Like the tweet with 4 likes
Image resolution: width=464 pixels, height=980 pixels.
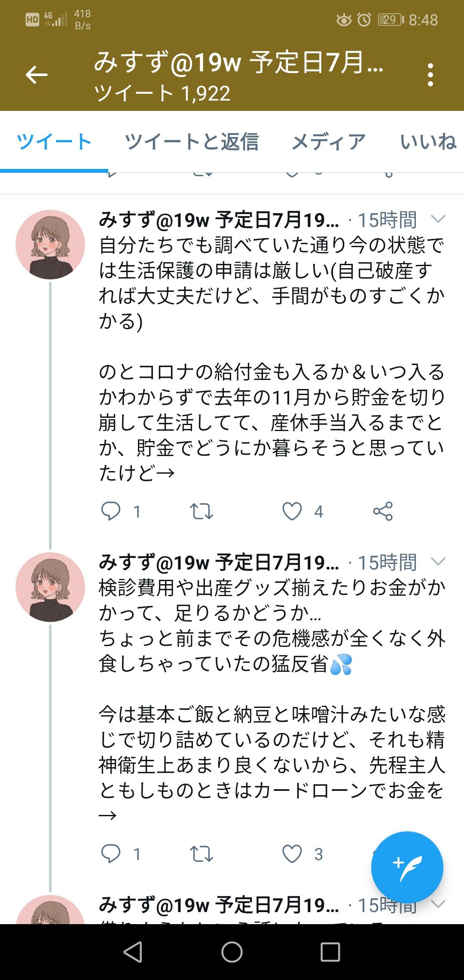point(292,511)
